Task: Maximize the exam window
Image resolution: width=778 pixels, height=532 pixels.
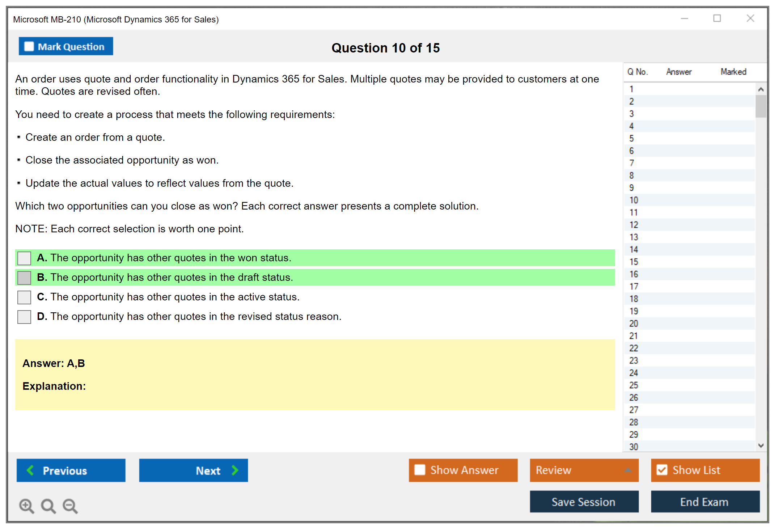Action: click(717, 18)
